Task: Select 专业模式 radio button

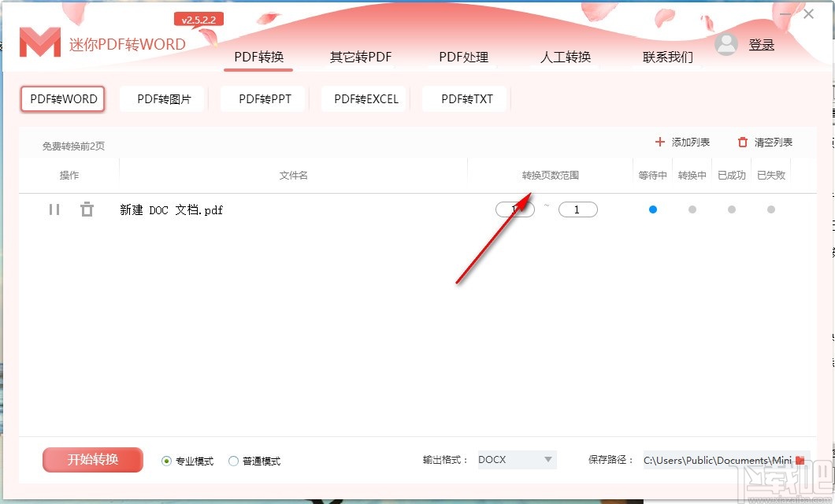Action: pos(167,461)
